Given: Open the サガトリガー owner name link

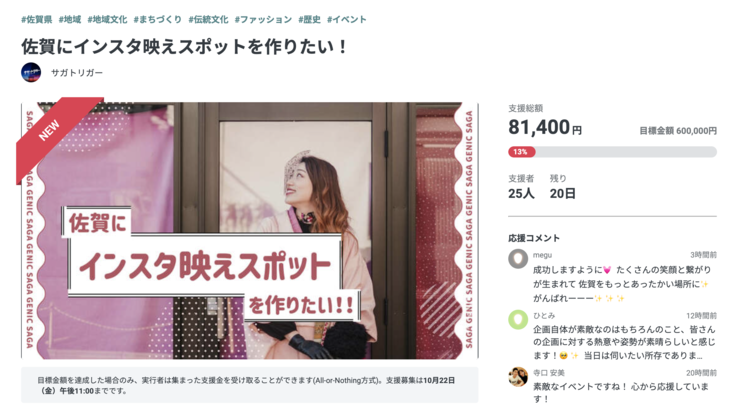Looking at the screenshot, I should click(x=77, y=73).
